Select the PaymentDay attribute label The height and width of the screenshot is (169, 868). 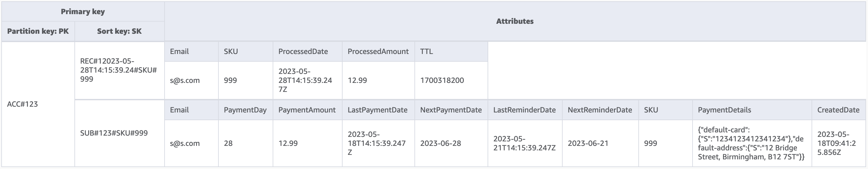coord(245,110)
